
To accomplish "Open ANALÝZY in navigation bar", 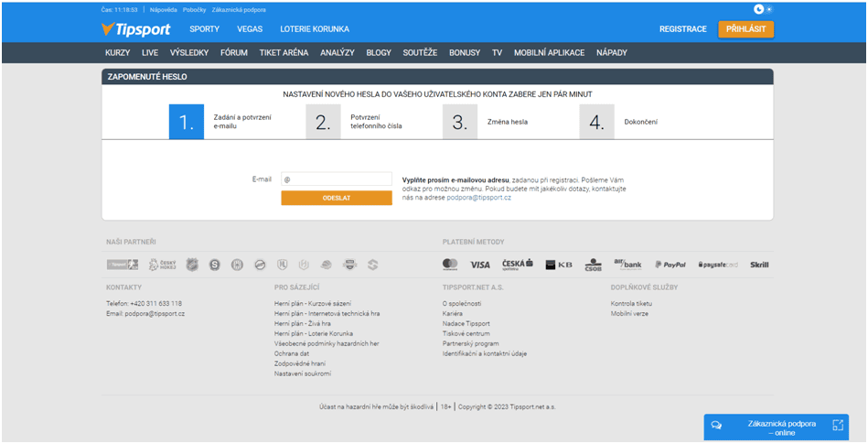I will pos(338,53).
